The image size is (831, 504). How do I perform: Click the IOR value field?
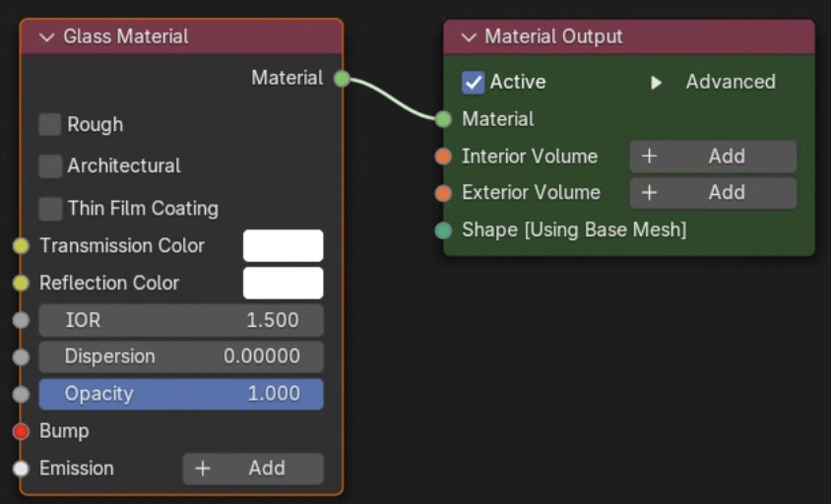coord(181,320)
